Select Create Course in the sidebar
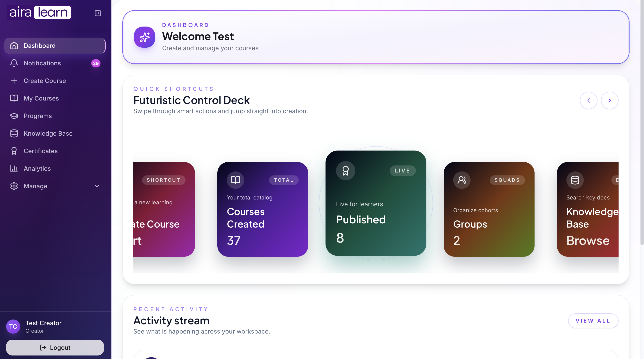This screenshot has width=644, height=359. [x=55, y=81]
